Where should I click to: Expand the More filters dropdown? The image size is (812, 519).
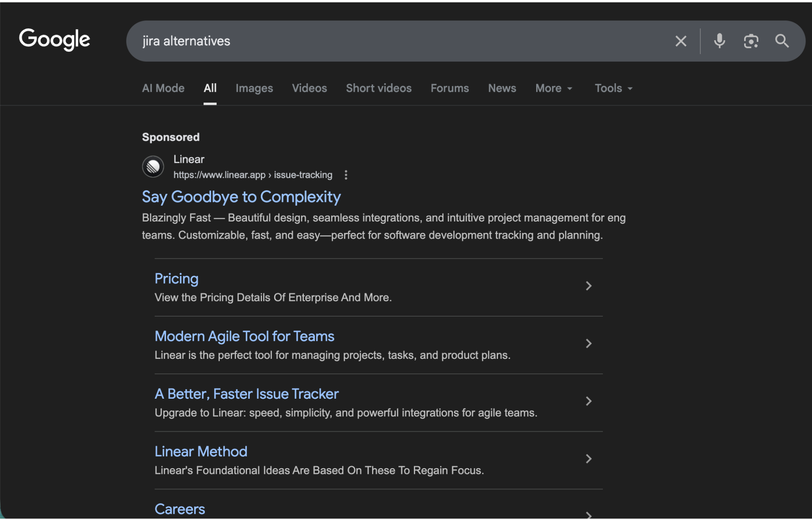554,88
